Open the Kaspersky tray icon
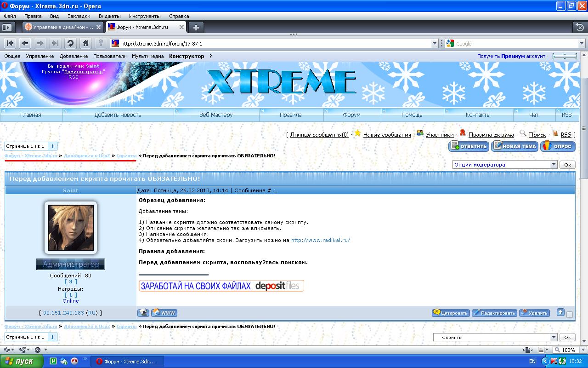Viewport: 588px width, 368px height. pyautogui.click(x=554, y=361)
